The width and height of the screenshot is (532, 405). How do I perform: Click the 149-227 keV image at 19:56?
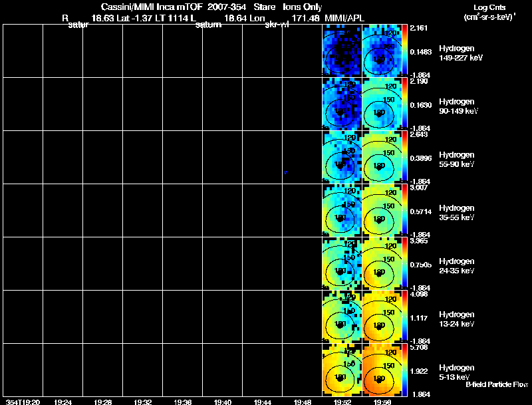point(382,51)
